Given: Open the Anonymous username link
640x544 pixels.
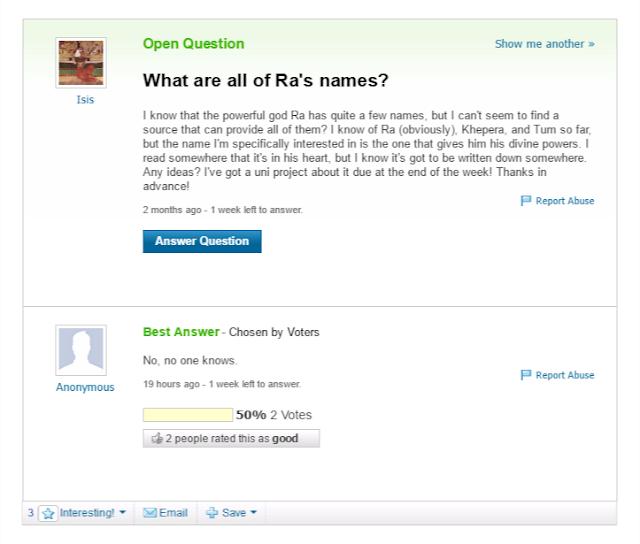Looking at the screenshot, I should point(85,387).
